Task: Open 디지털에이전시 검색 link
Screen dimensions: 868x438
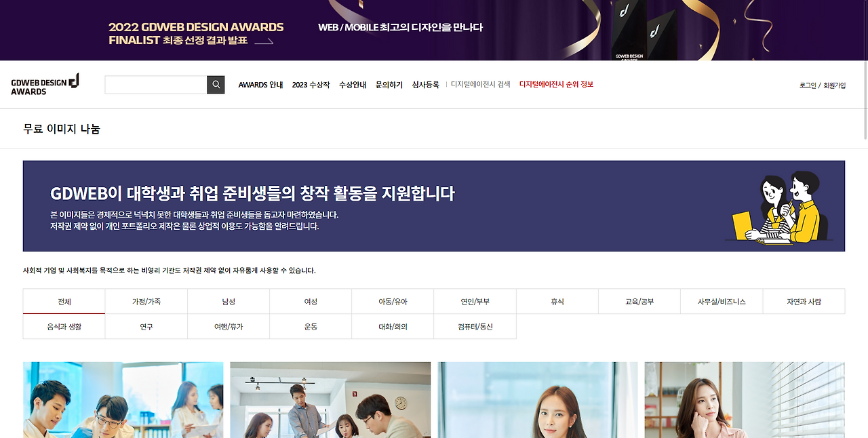Action: (480, 84)
